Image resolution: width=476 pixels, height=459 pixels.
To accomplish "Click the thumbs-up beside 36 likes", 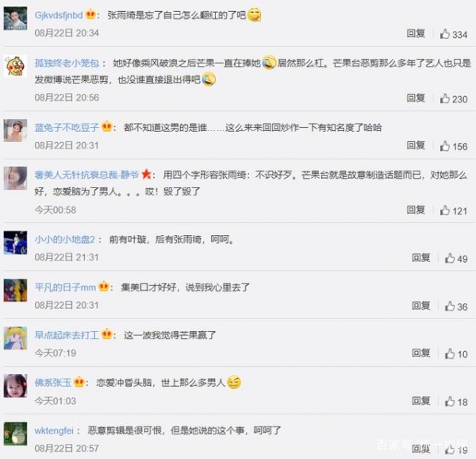I will click(450, 307).
